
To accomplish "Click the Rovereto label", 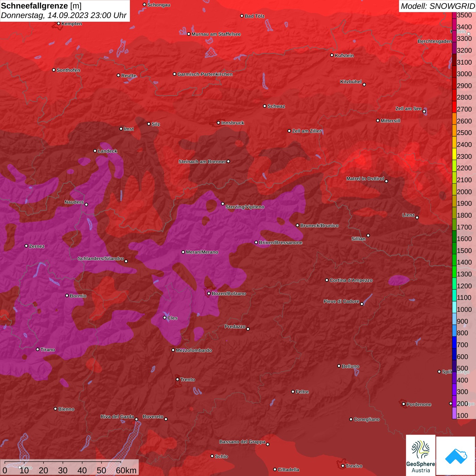I will point(153,417).
